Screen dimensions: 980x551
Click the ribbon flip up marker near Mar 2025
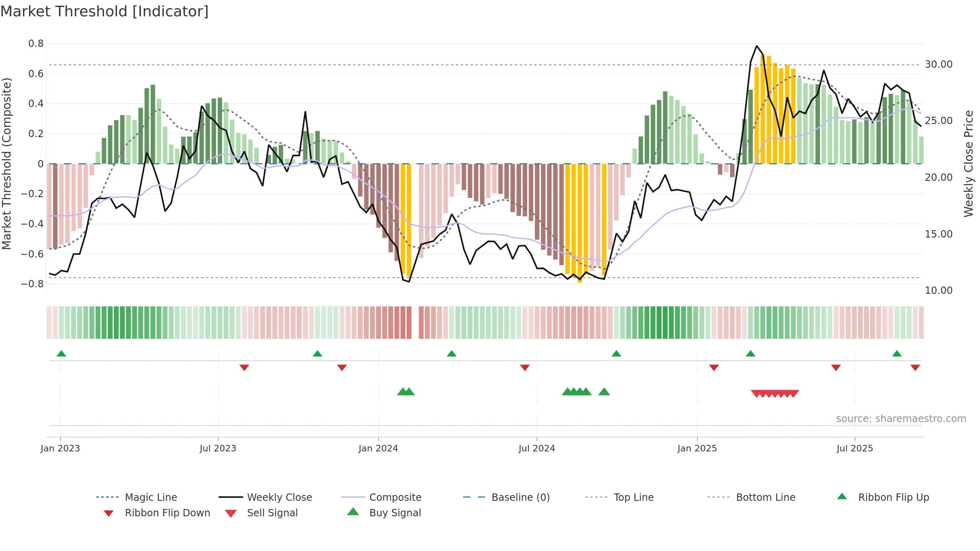coord(751,353)
